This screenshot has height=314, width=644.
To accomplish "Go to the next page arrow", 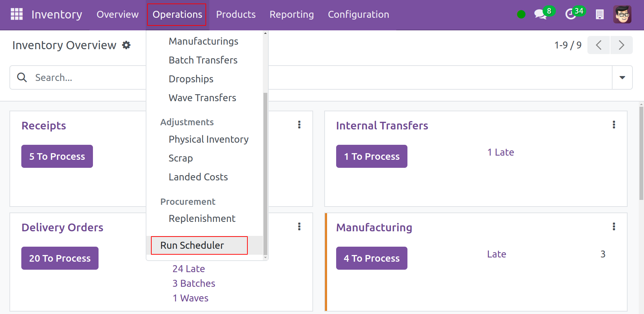I will (x=621, y=45).
